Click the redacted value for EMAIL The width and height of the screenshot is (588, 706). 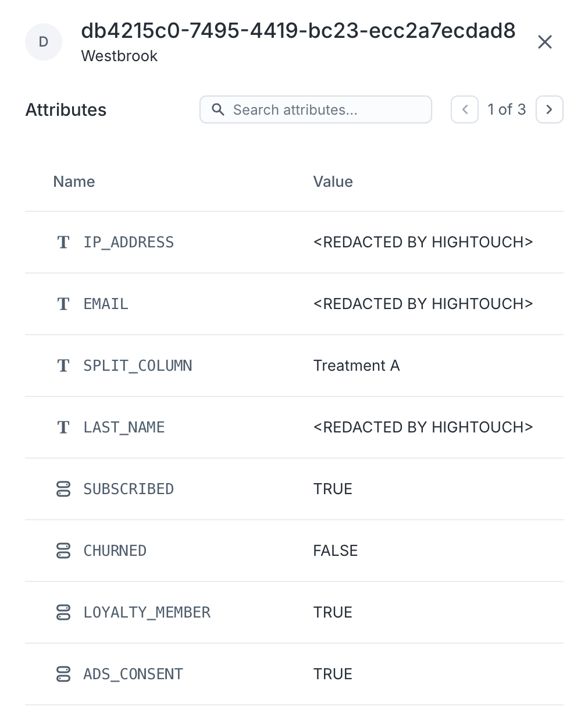[423, 304]
